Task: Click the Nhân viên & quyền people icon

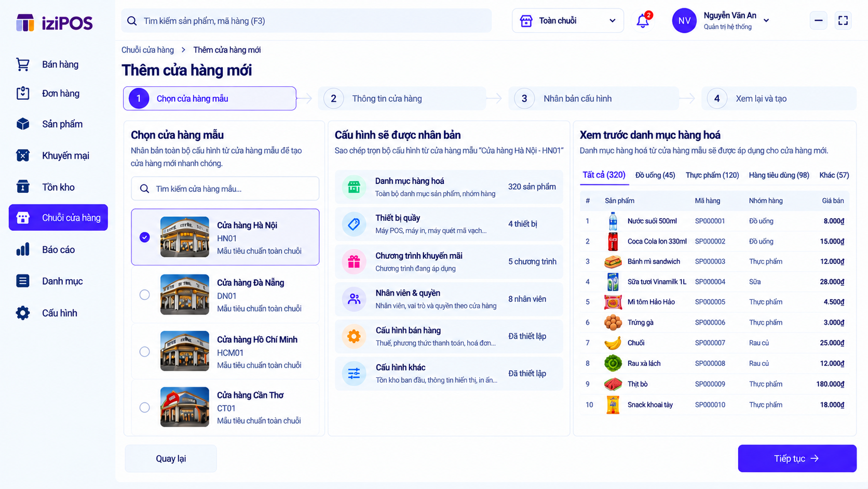Action: click(x=354, y=299)
